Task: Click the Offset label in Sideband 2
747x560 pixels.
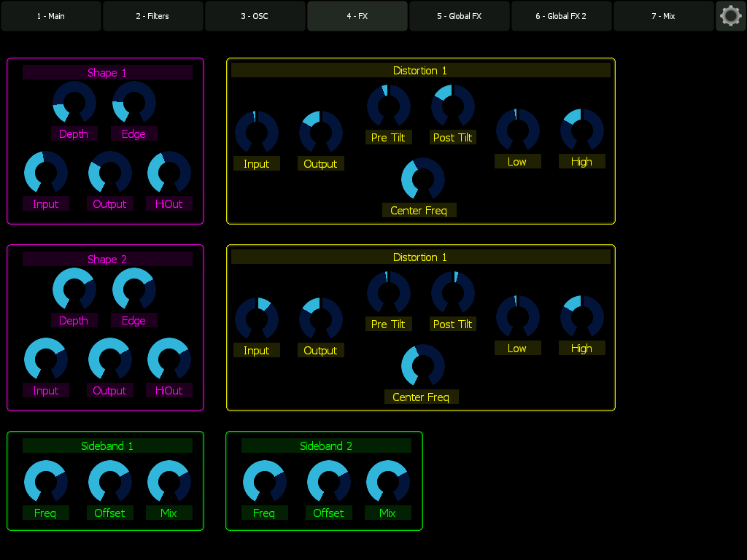Action: pos(329,513)
